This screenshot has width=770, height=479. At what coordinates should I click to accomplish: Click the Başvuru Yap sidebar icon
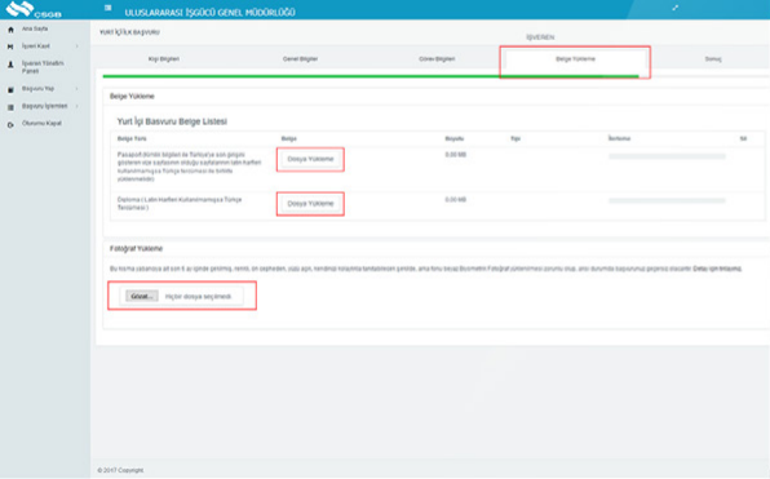coord(11,89)
